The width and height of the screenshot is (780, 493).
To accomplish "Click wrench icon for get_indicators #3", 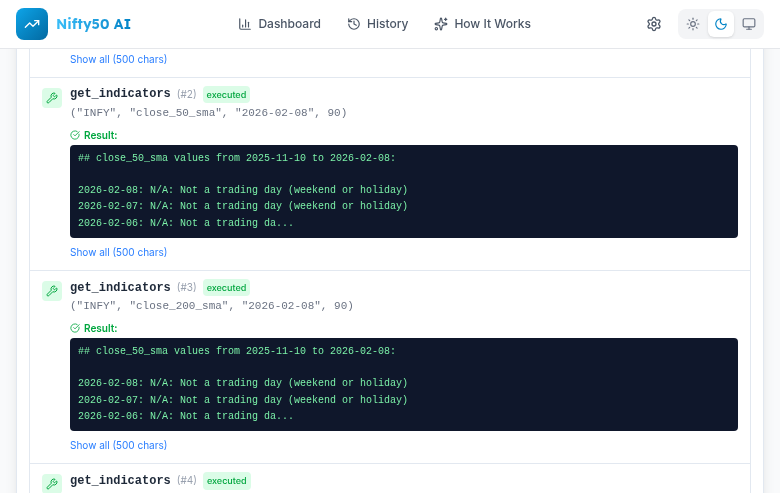I will point(52,291).
